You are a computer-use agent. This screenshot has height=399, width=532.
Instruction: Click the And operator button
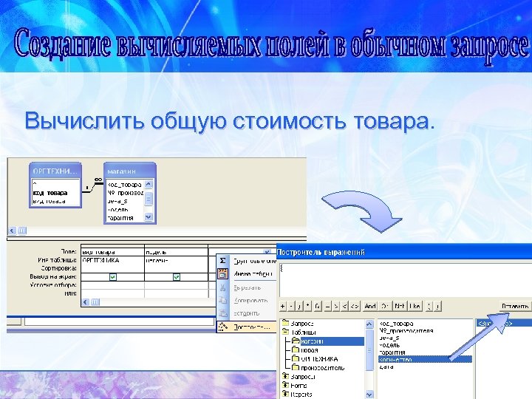point(370,307)
